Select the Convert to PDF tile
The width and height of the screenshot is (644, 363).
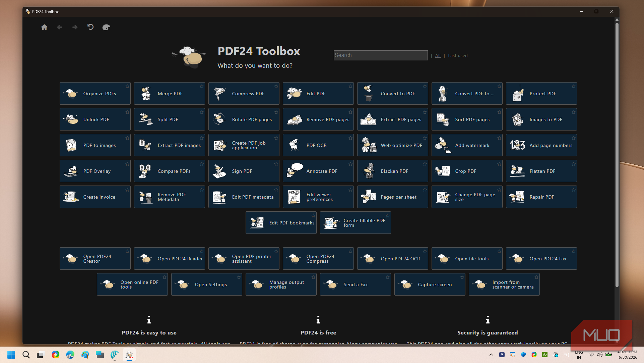coord(393,94)
